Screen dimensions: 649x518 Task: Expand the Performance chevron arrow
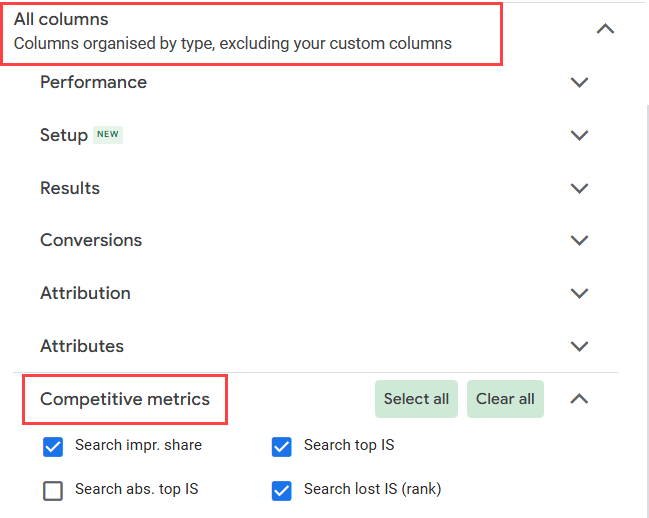pyautogui.click(x=579, y=83)
